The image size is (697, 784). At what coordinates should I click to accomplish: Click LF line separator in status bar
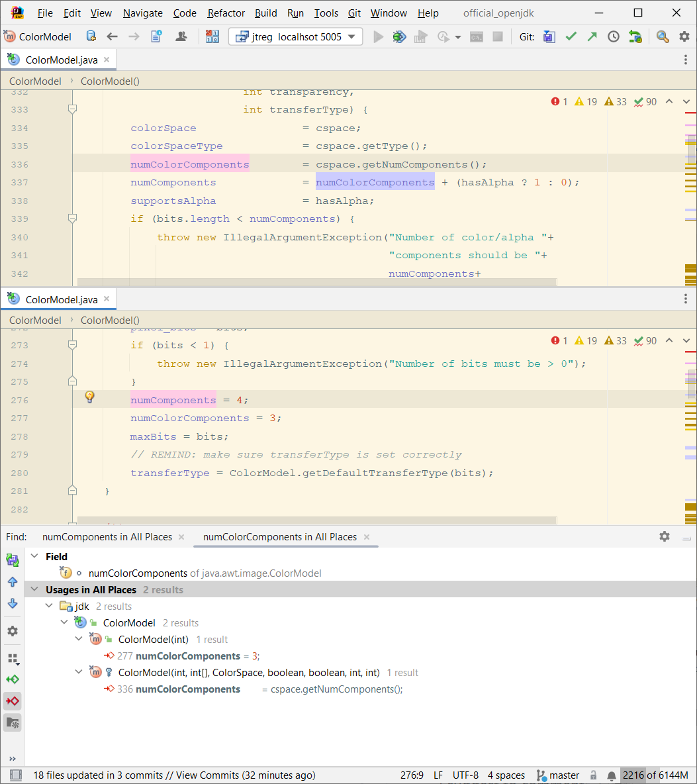(x=438, y=775)
